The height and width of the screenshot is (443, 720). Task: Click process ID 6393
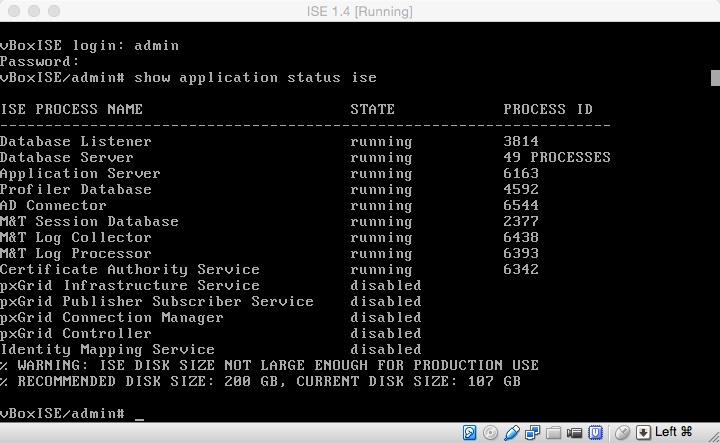point(521,253)
